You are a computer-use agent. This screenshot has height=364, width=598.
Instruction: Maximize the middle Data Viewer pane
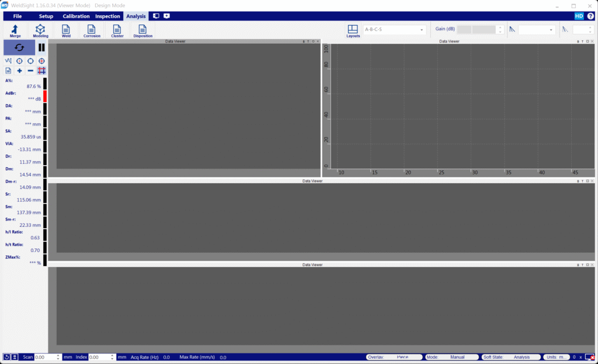pos(587,181)
